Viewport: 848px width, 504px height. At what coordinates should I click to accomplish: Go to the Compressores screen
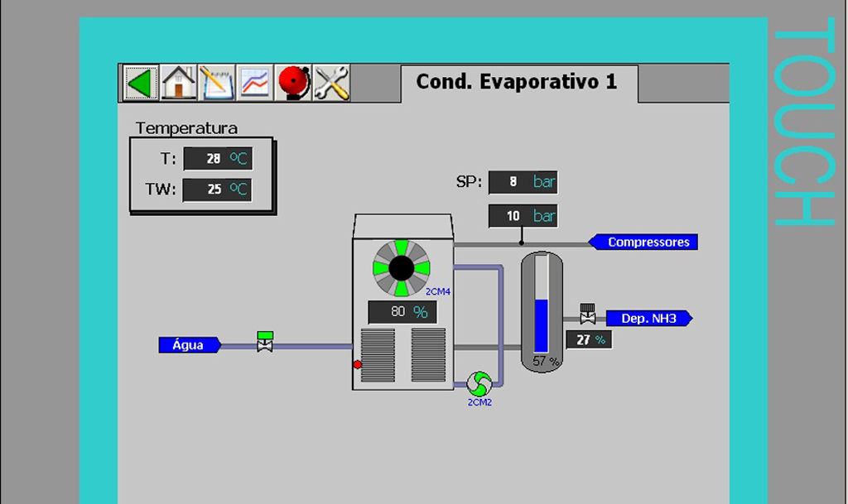point(646,242)
